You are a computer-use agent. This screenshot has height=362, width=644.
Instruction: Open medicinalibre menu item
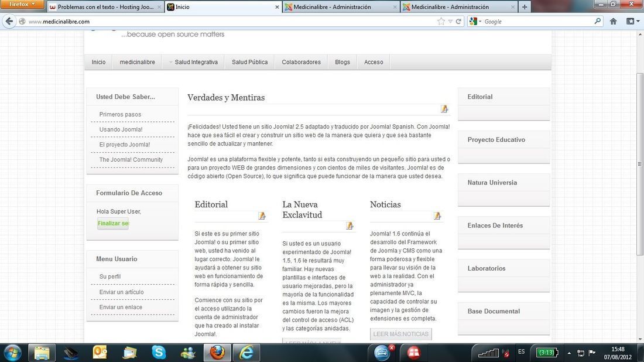click(x=137, y=62)
